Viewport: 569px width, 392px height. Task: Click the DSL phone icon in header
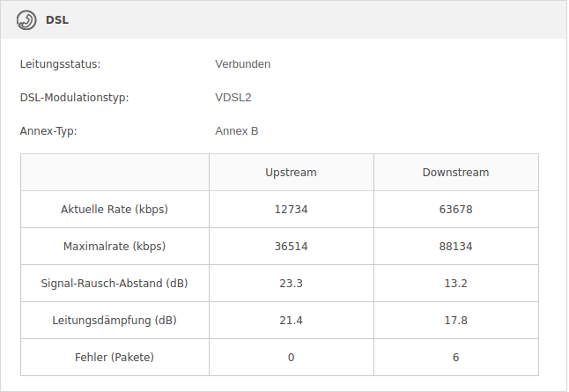26,19
